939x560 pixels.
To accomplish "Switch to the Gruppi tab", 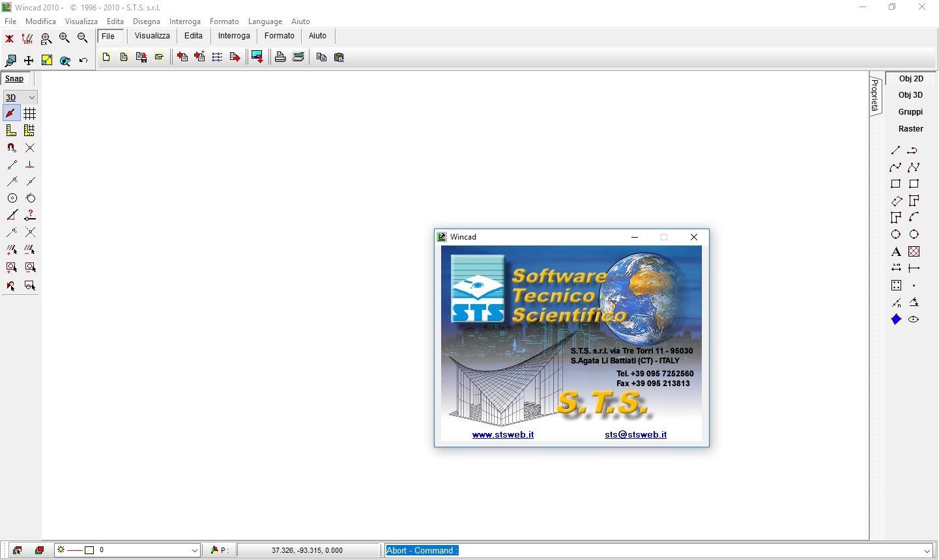I will pos(910,112).
